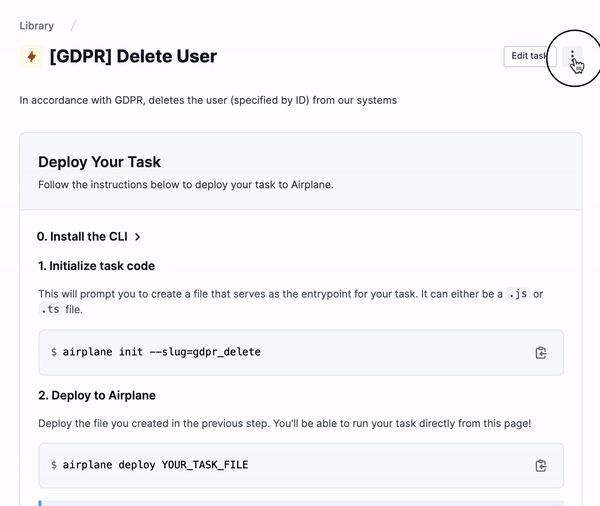Click the blue info banner at bottom
Image resolution: width=600 pixels, height=506 pixels.
pos(301,503)
